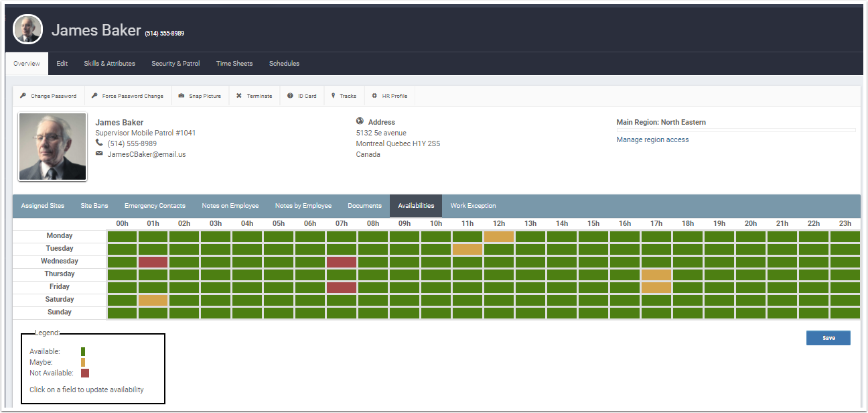Select the Change Password wrench icon
This screenshot has height=413, width=868.
point(23,95)
